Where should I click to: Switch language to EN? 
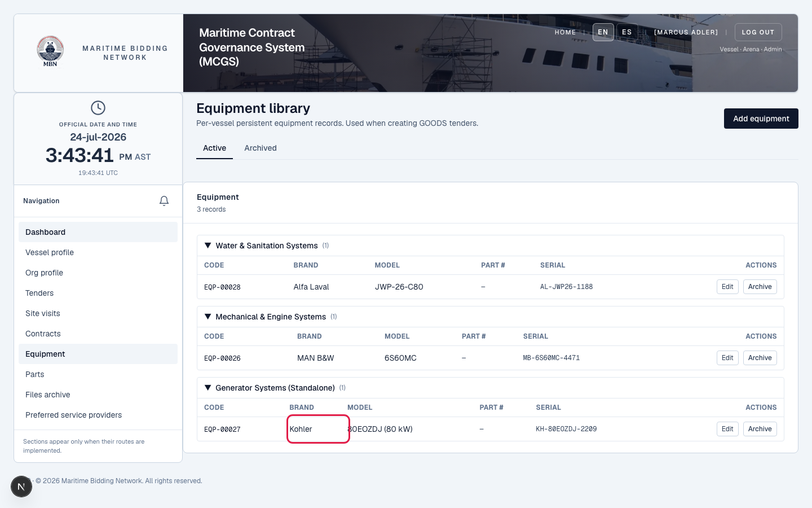coord(603,32)
